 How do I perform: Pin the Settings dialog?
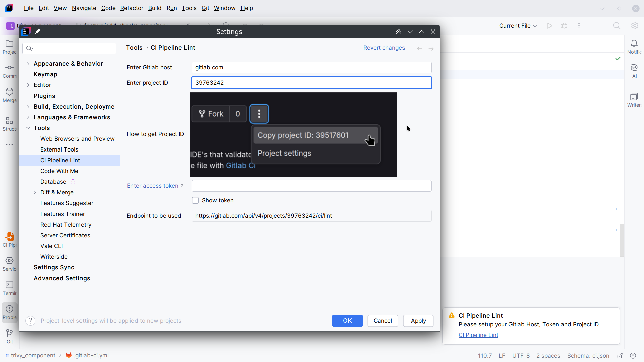click(x=38, y=32)
